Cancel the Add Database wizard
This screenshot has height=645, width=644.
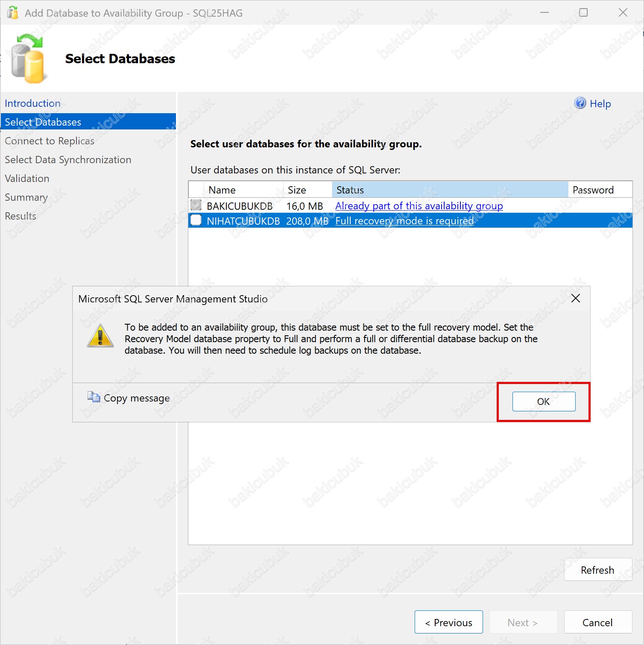coord(597,622)
